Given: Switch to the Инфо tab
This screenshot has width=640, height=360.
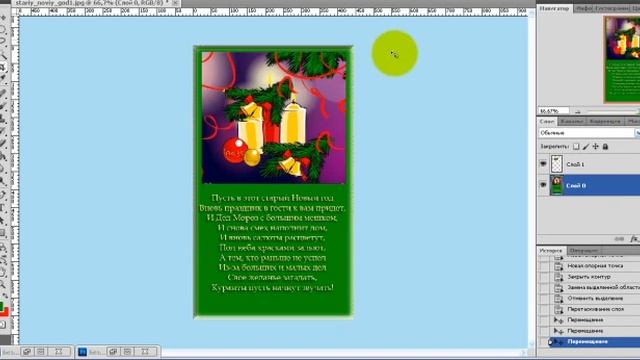Looking at the screenshot, I should [584, 8].
